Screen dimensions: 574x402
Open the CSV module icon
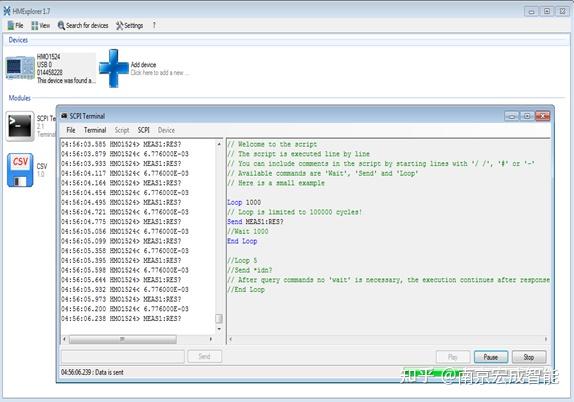(20, 170)
